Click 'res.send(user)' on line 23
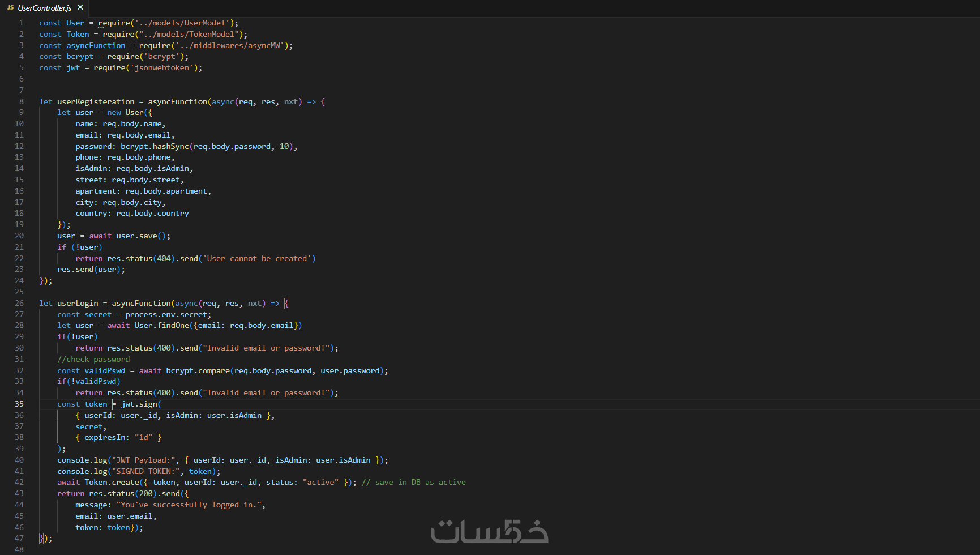Image resolution: width=980 pixels, height=555 pixels. click(89, 269)
